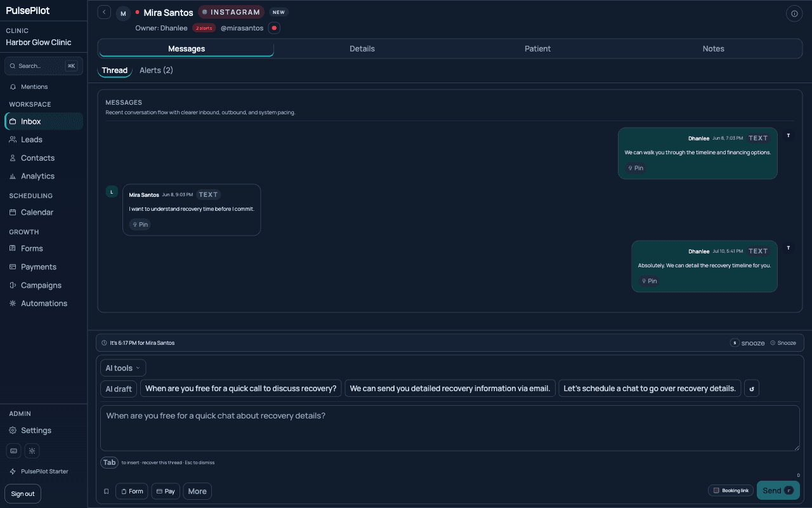Screen dimensions: 812x508
Task: Click the 'L' avatar beside Mira Santos message
Action: coord(112,192)
